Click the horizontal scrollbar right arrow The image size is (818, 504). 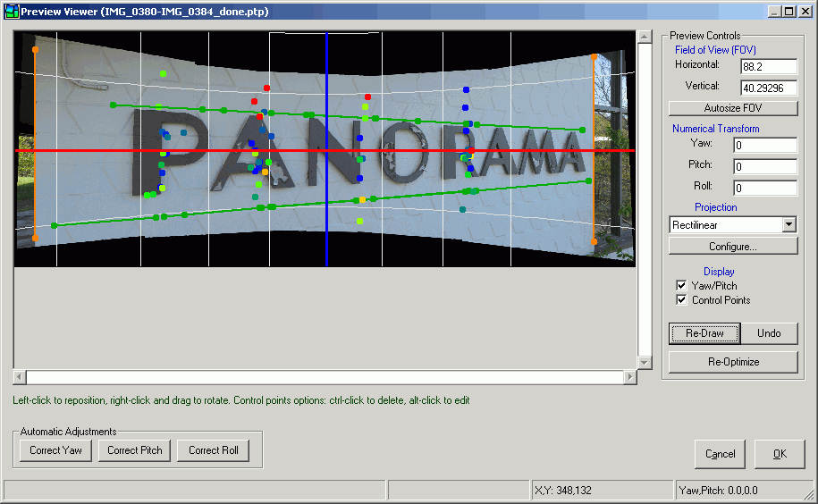coord(630,377)
